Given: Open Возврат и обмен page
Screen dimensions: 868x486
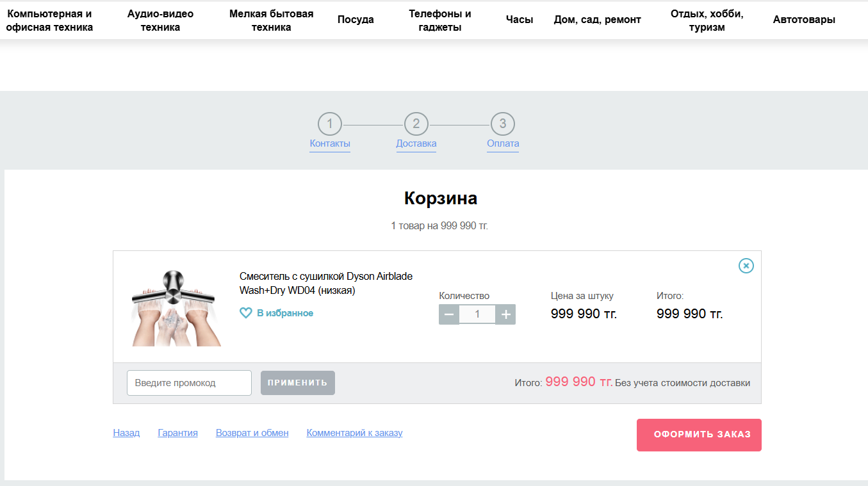Looking at the screenshot, I should pos(252,432).
